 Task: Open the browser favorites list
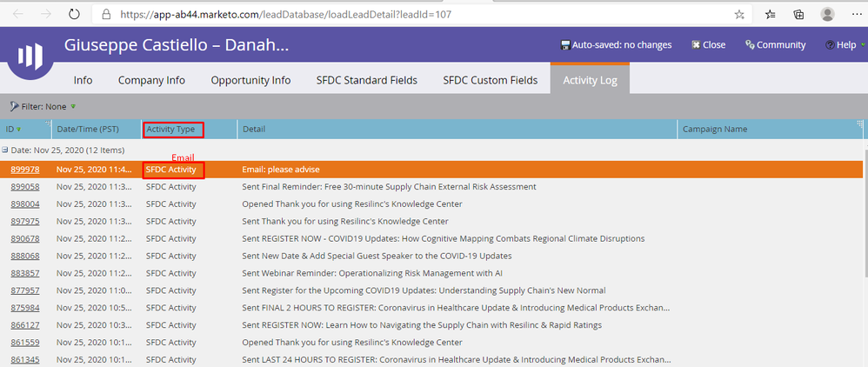[x=771, y=15]
